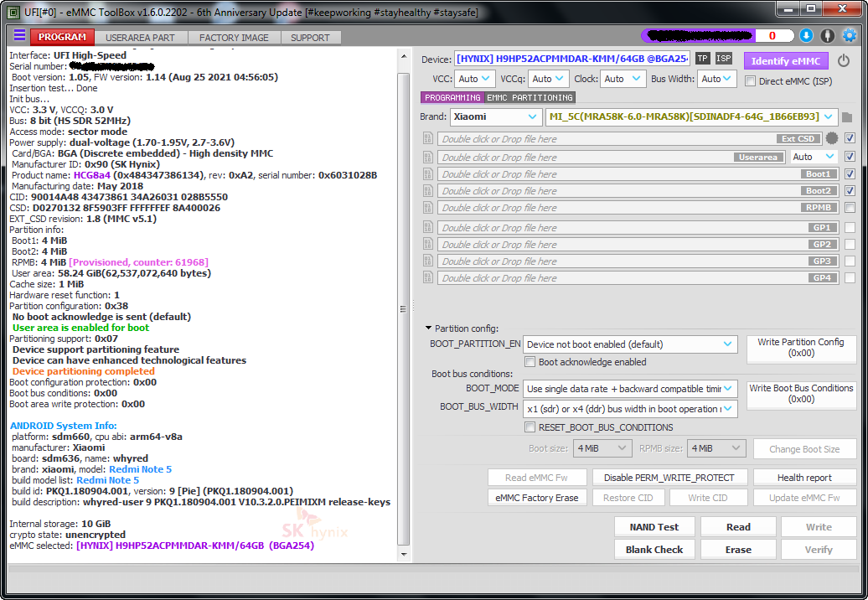The width and height of the screenshot is (868, 600).
Task: Open the Brand dropdown showing Xiaomi
Action: 495,116
